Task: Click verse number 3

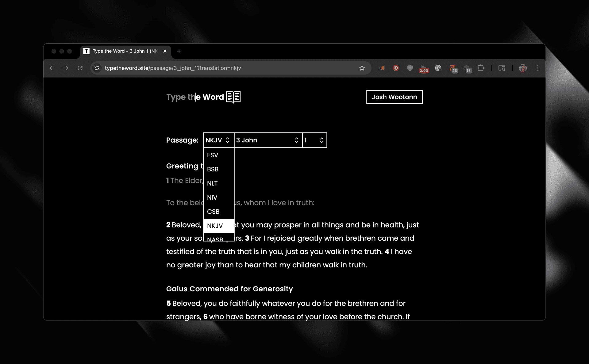Action: click(247, 238)
